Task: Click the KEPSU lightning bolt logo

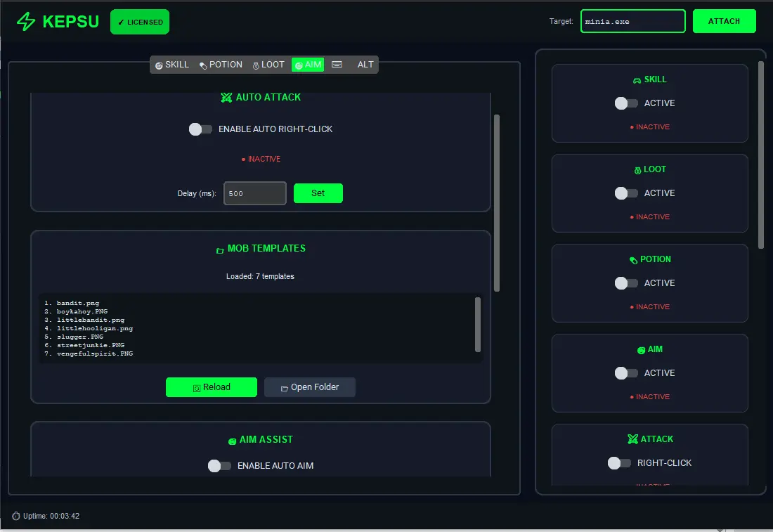Action: tap(25, 22)
